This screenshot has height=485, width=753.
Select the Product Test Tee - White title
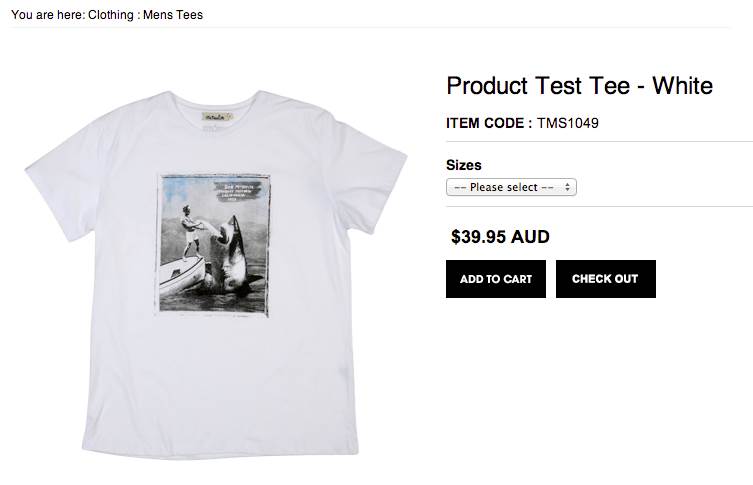tap(579, 86)
